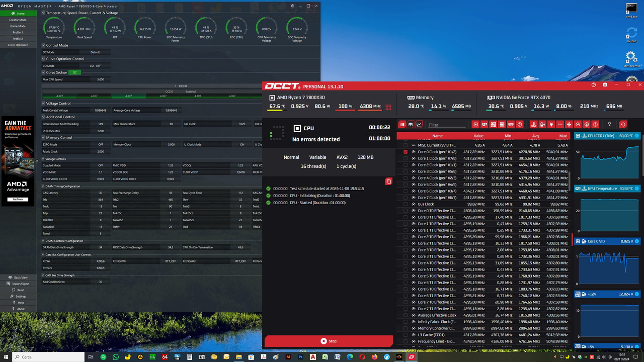
Task: Click the Windows Cerca search box
Action: 48,357
